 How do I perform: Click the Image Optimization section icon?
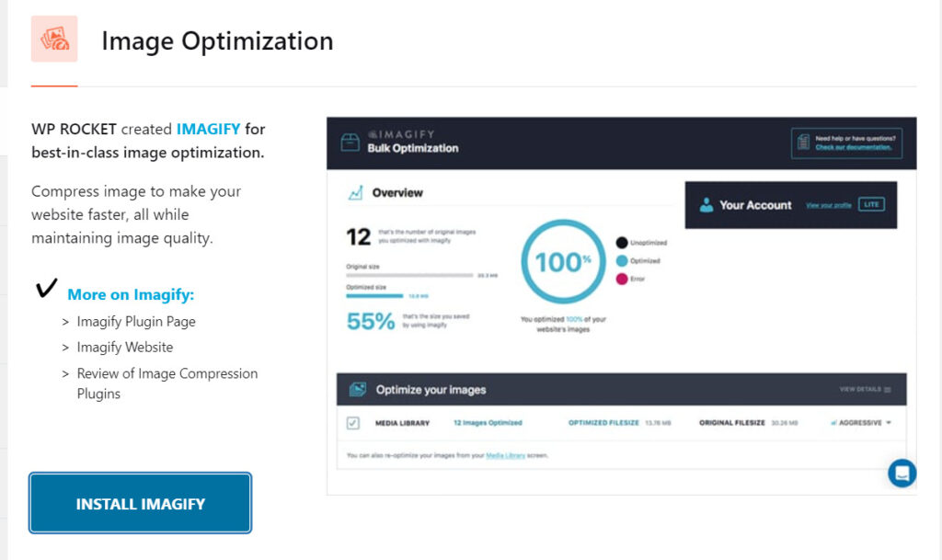pyautogui.click(x=54, y=39)
